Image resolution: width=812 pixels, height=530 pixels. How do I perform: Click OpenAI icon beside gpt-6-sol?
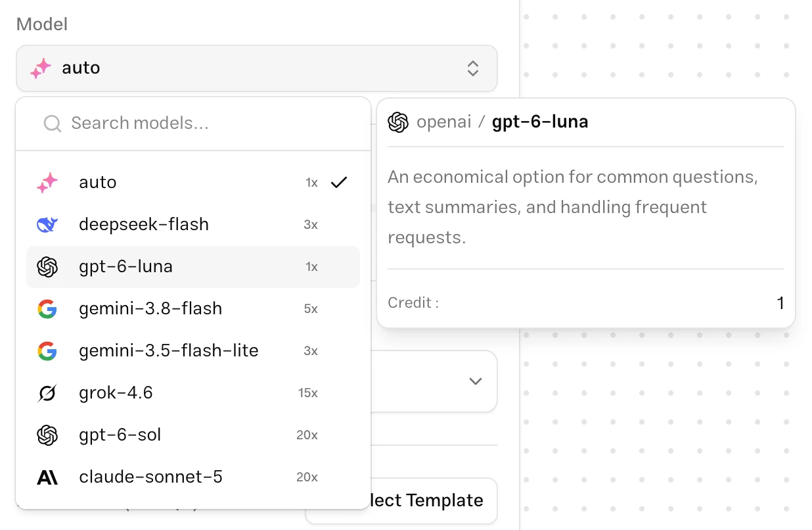point(47,435)
